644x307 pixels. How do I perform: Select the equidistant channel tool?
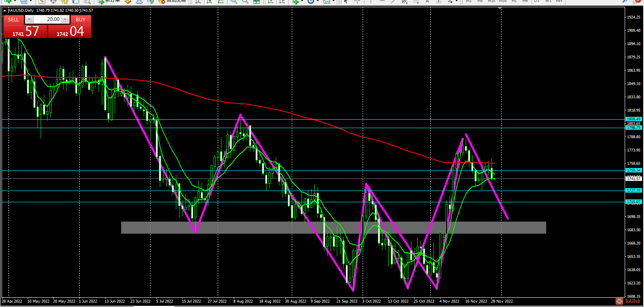405,2
